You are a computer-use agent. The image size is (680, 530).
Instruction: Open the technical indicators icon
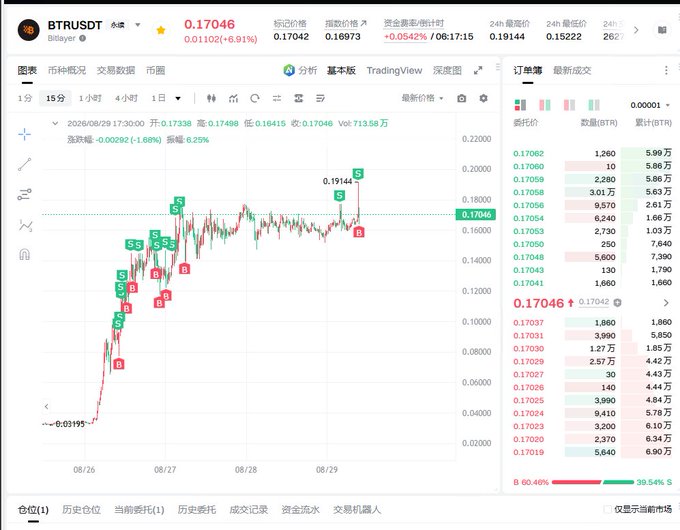pyautogui.click(x=233, y=98)
